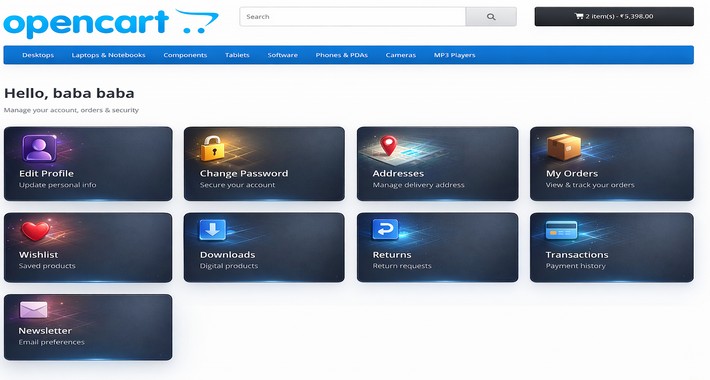This screenshot has height=380, width=710.
Task: Open the Edit Profile card title
Action: coord(46,173)
